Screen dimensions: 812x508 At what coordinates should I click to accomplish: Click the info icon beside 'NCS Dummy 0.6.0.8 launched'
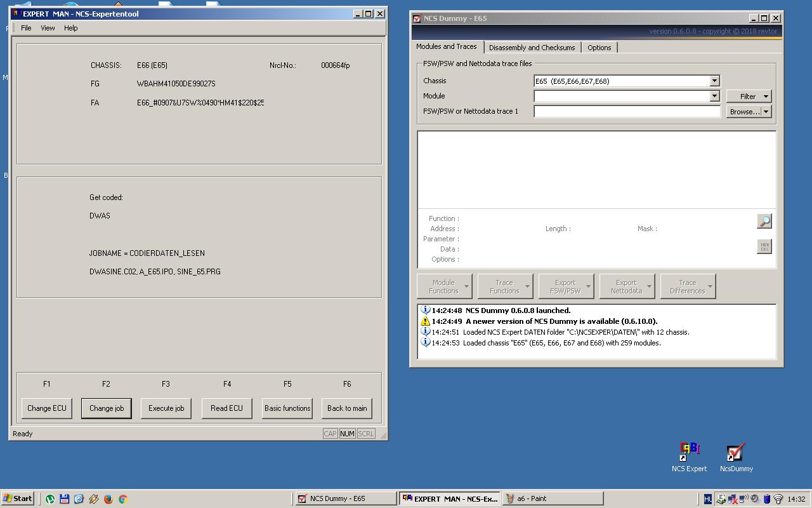coord(426,311)
